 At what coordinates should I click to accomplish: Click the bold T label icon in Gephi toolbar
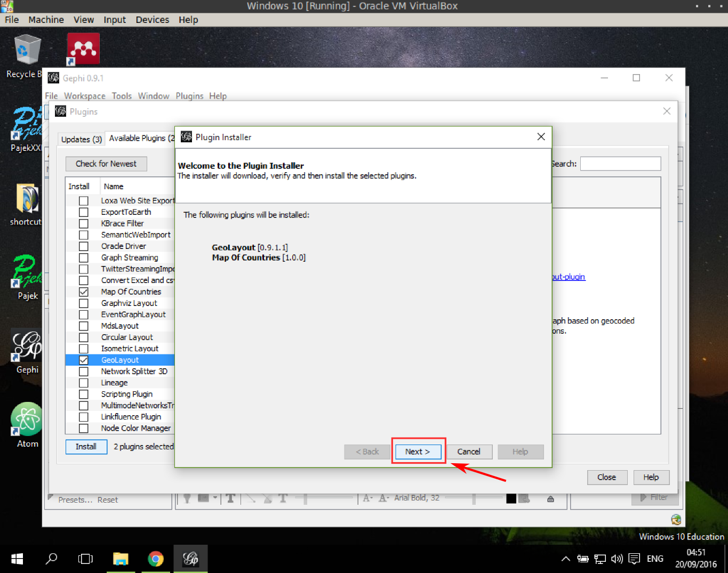coord(230,498)
